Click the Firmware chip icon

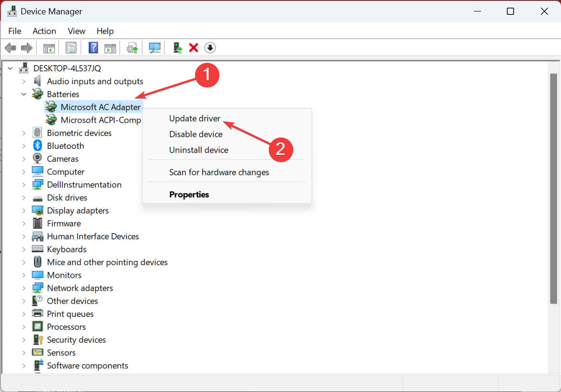coord(37,224)
